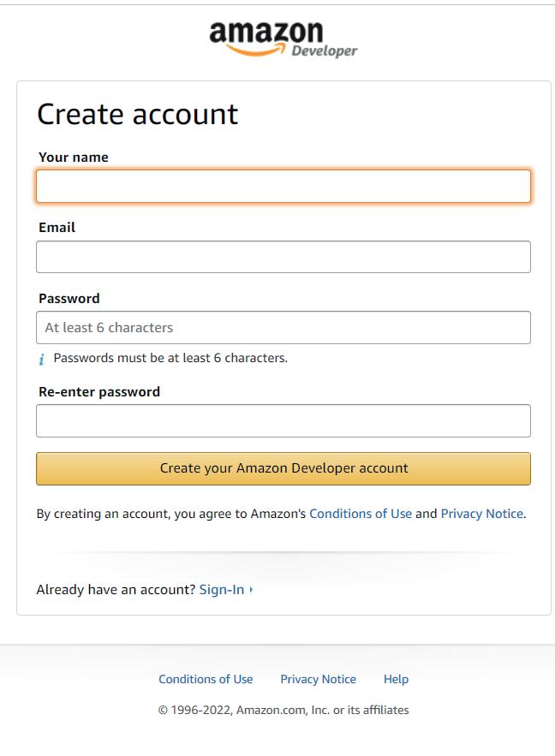Click into the Email text box
Screen dimensions: 555x756
pyautogui.click(x=283, y=257)
